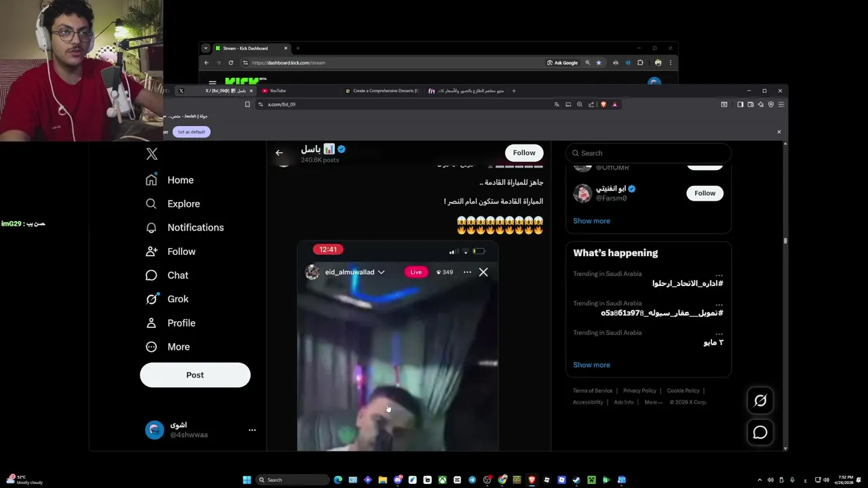Open Brave Shields lion icon
Screen dimensions: 868x488
[x=604, y=104]
